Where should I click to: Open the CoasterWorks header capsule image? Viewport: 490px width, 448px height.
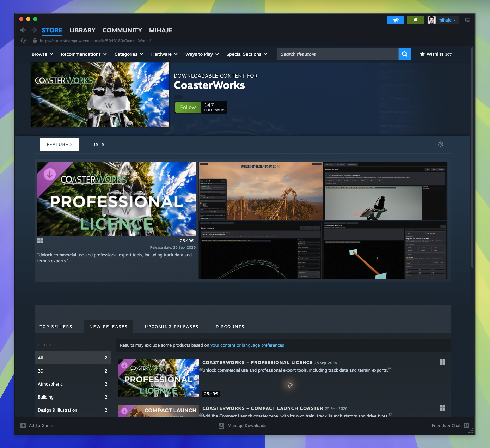(x=100, y=95)
